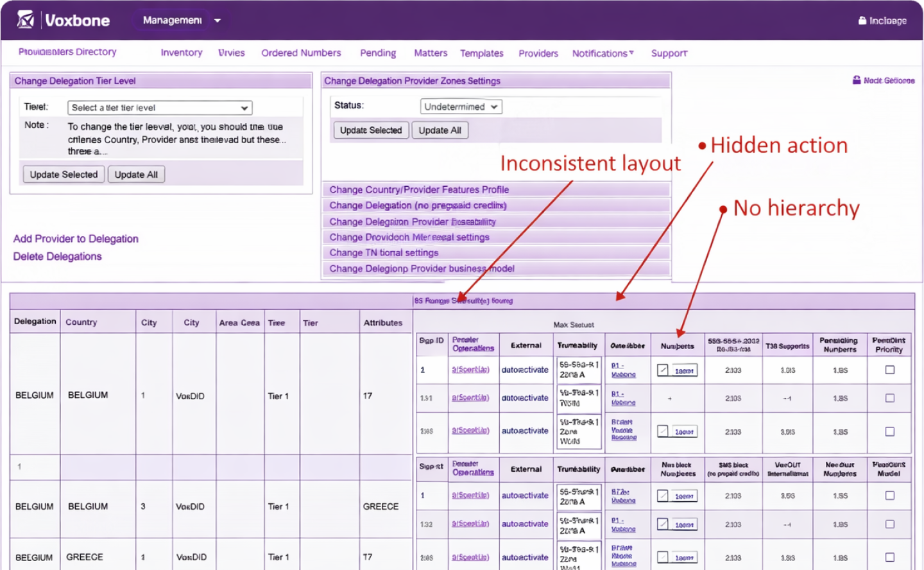Click the first row's operations link
Viewport: 924px width, 570px height.
(470, 370)
